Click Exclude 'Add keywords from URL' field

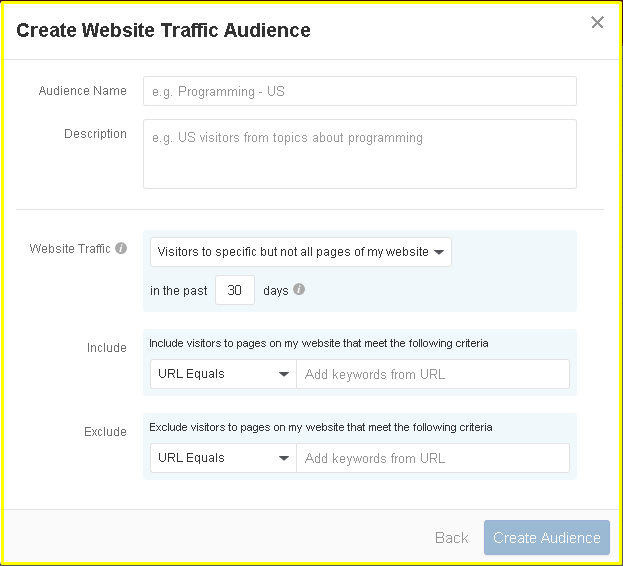(433, 458)
